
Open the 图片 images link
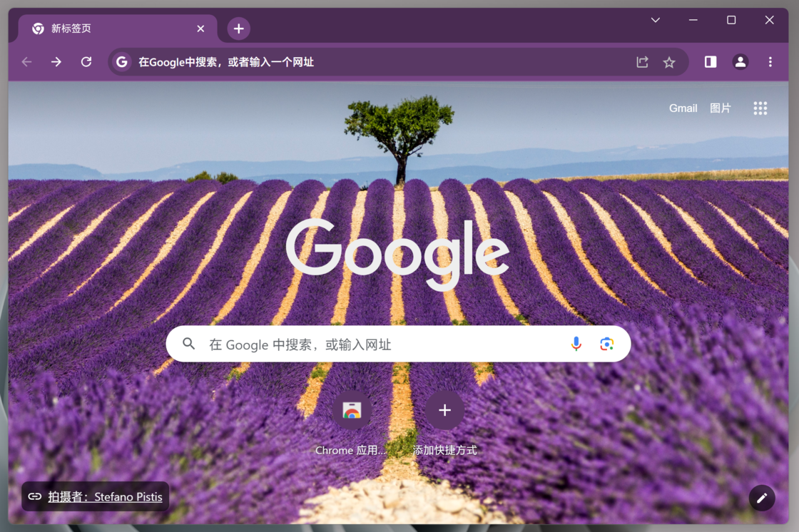(721, 108)
